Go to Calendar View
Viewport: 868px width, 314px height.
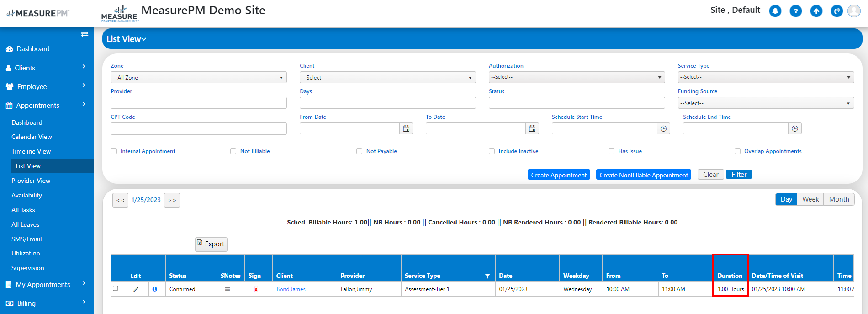[x=32, y=137]
